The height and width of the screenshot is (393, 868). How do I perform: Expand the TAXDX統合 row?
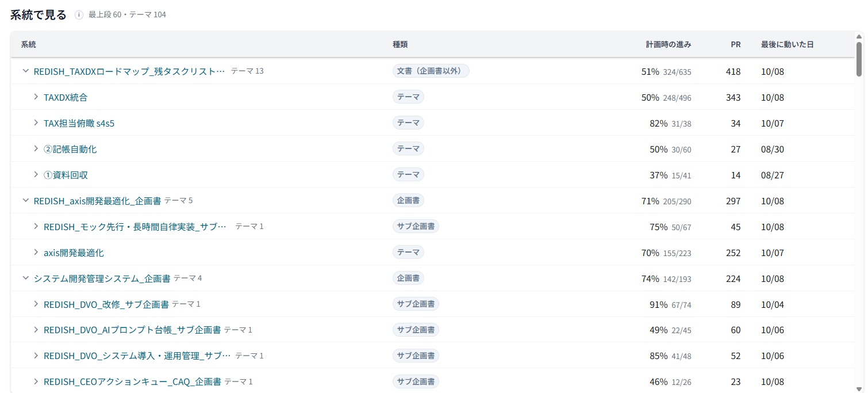36,97
